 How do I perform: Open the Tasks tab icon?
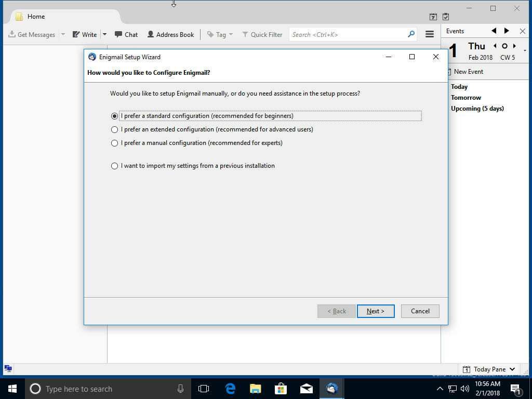click(445, 17)
